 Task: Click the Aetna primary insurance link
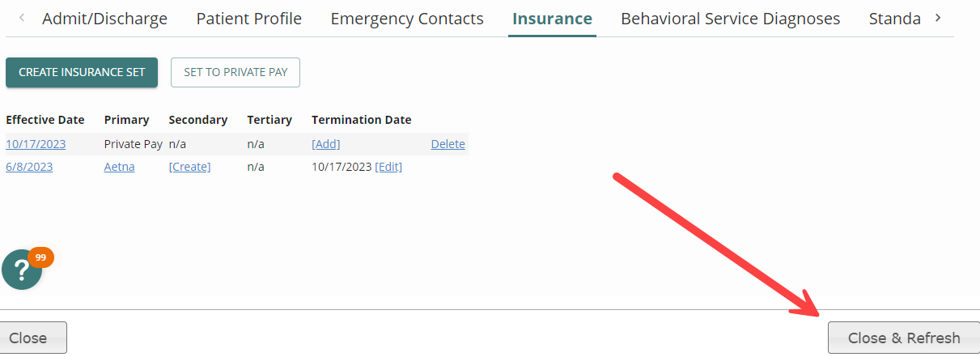click(120, 167)
